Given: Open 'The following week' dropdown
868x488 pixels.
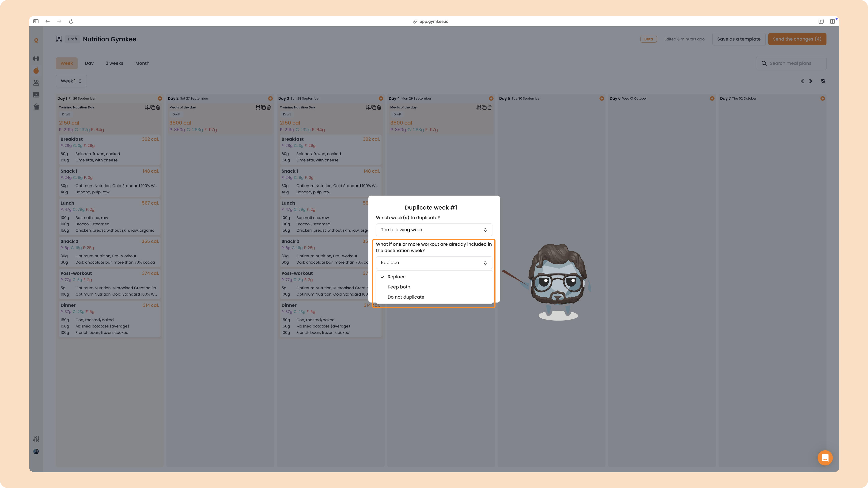Looking at the screenshot, I should pos(434,230).
